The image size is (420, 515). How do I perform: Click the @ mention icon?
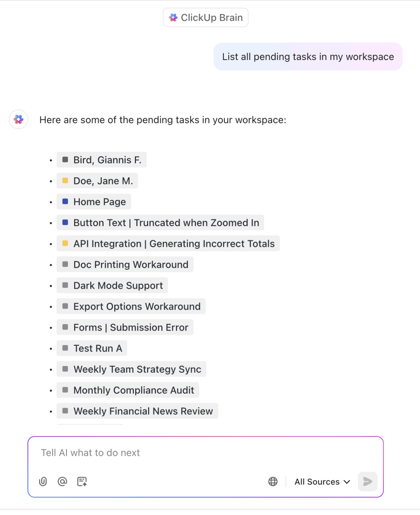pos(62,482)
